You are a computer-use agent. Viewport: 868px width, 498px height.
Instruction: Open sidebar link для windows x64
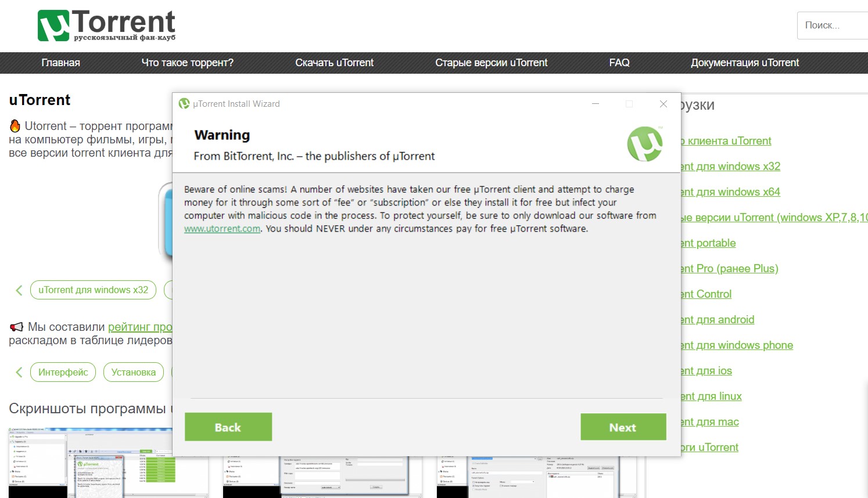(x=730, y=192)
